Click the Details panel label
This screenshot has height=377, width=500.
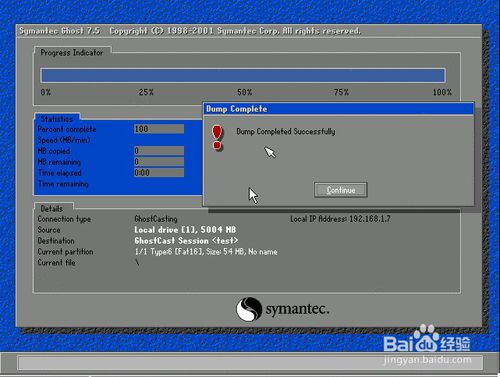52,209
